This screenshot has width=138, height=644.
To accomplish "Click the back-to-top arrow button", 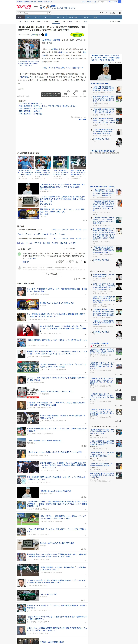I will (x=133, y=398).
